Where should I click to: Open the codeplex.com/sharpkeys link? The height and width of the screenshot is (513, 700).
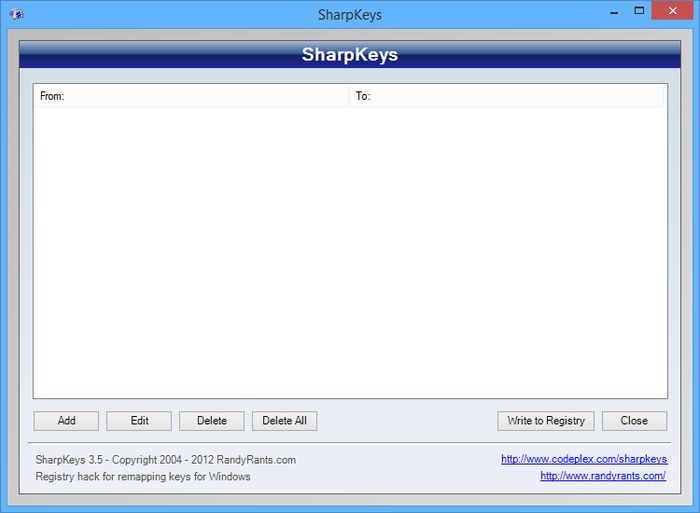(584, 459)
